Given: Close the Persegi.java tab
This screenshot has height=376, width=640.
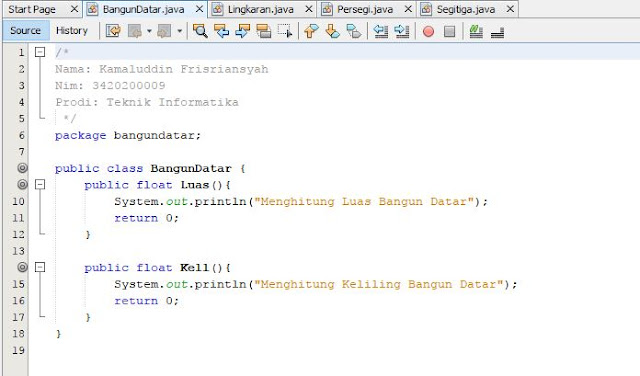Looking at the screenshot, I should pos(408,9).
